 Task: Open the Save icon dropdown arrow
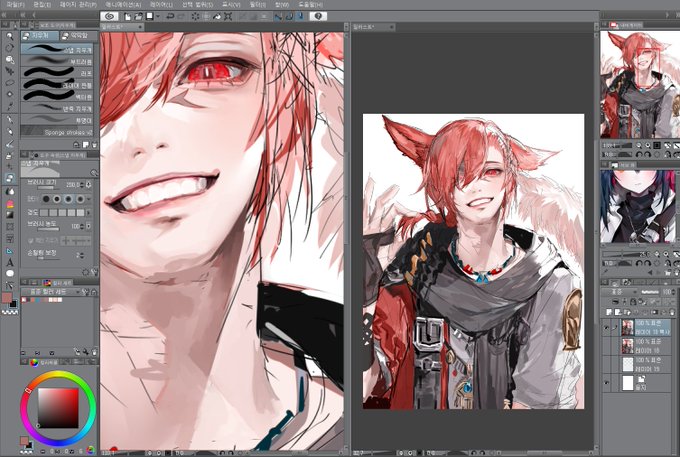158,16
